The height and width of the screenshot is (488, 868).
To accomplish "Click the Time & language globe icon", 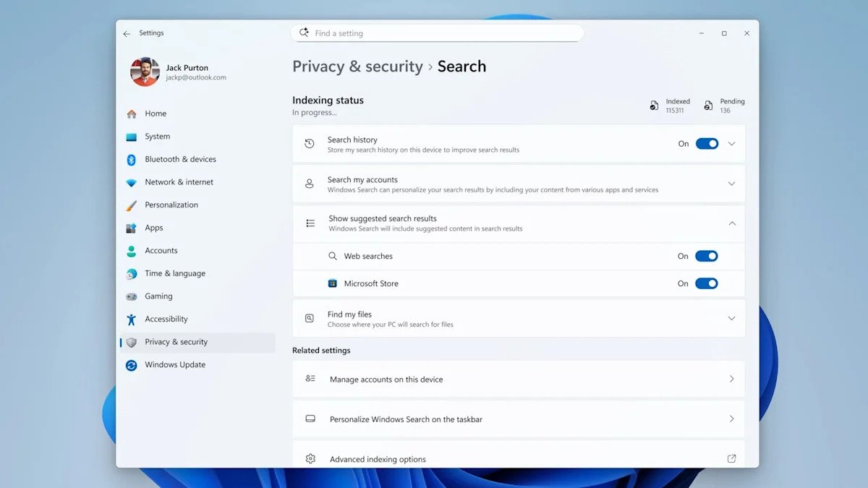I will tap(131, 273).
